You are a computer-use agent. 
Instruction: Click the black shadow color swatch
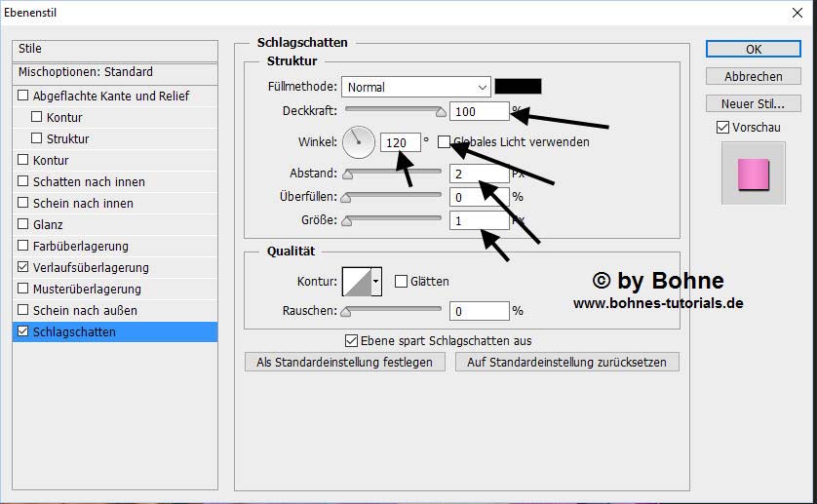(518, 87)
